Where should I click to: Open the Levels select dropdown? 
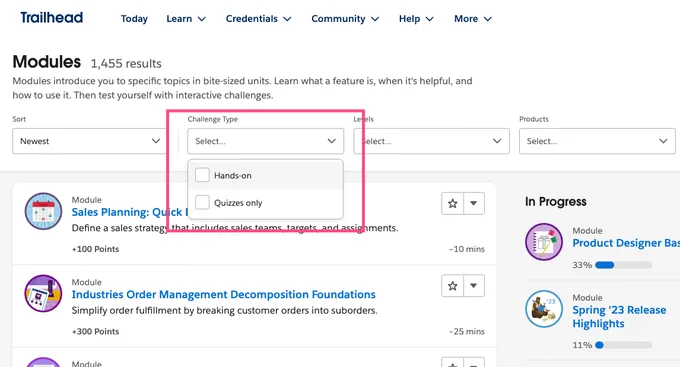432,141
